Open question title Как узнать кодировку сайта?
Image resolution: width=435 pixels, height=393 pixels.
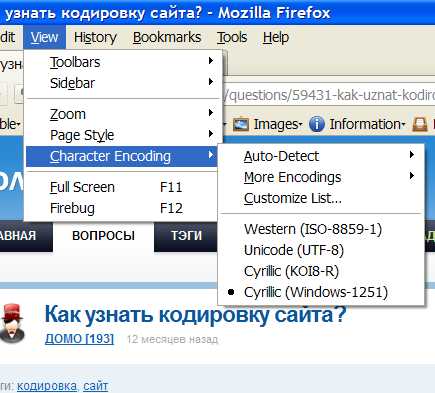[x=196, y=314]
